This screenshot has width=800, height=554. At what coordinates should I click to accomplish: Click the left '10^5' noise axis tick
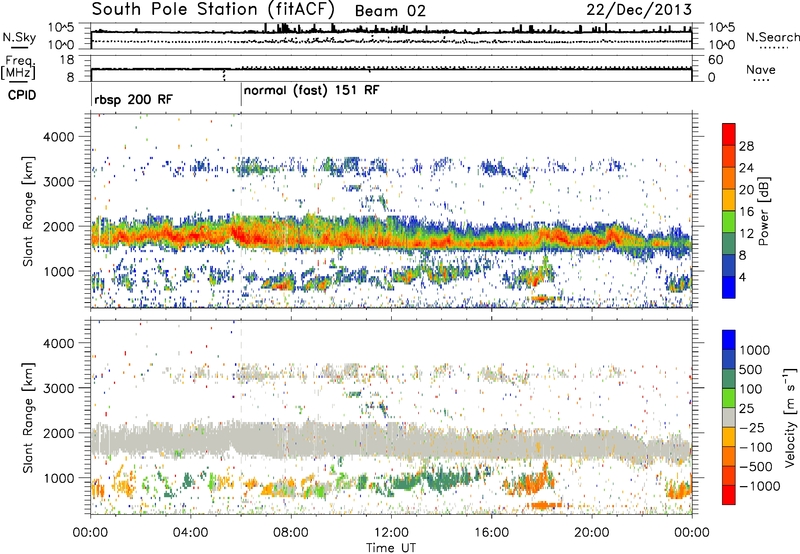click(61, 28)
